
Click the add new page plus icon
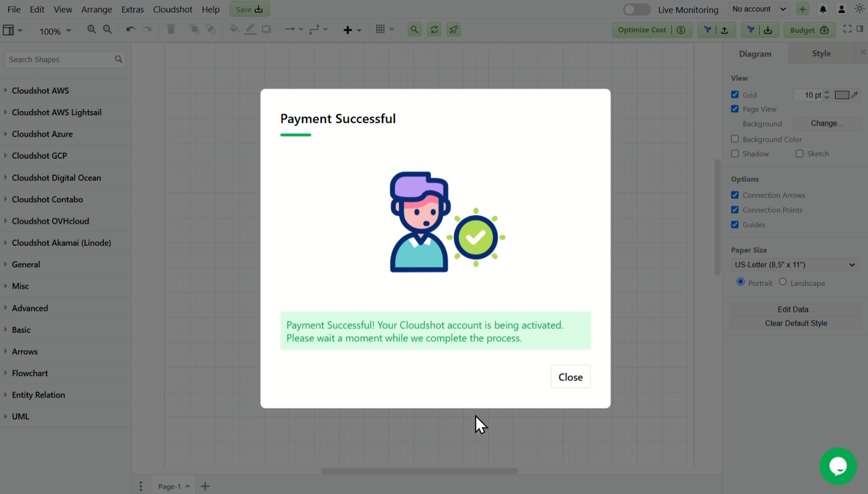coord(205,486)
